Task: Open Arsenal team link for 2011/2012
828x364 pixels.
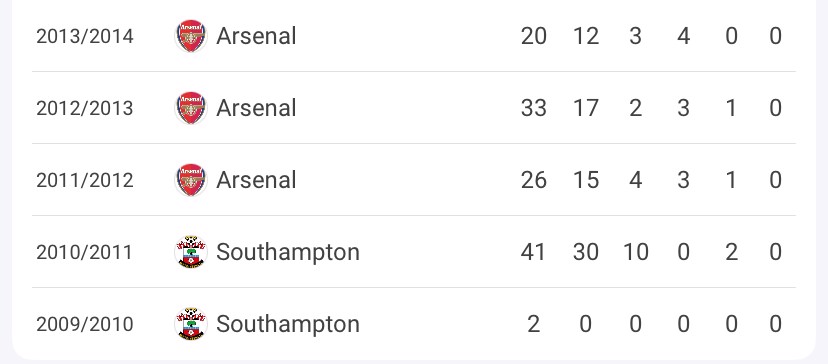Action: tap(256, 180)
